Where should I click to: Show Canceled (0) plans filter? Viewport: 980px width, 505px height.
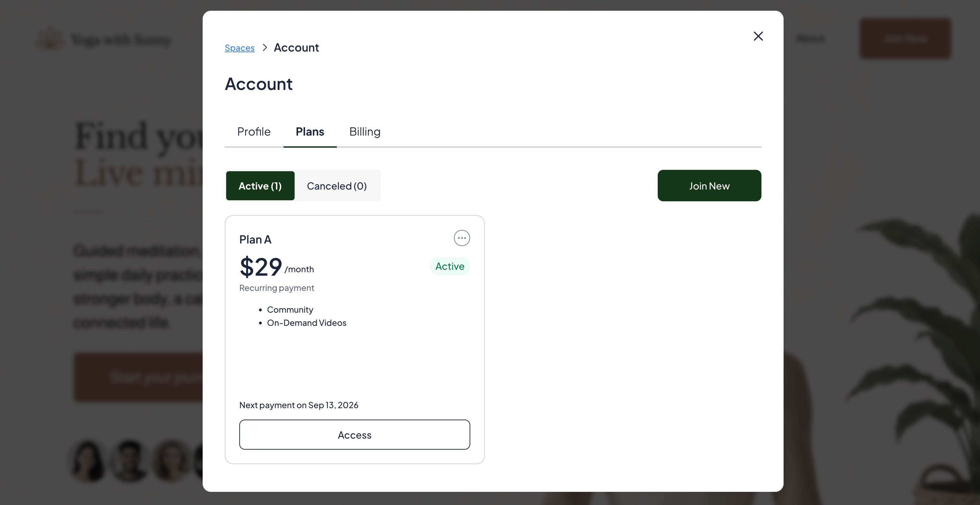[337, 186]
